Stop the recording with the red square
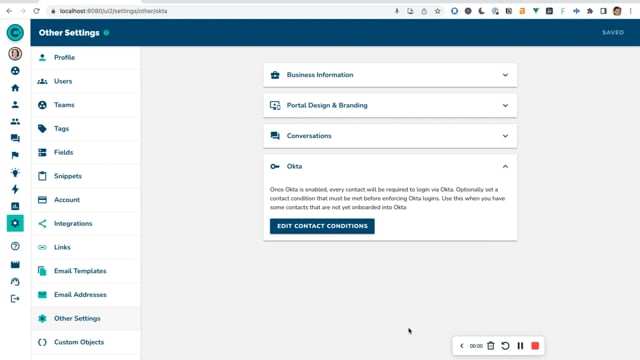This screenshot has height=360, width=640. [x=535, y=346]
